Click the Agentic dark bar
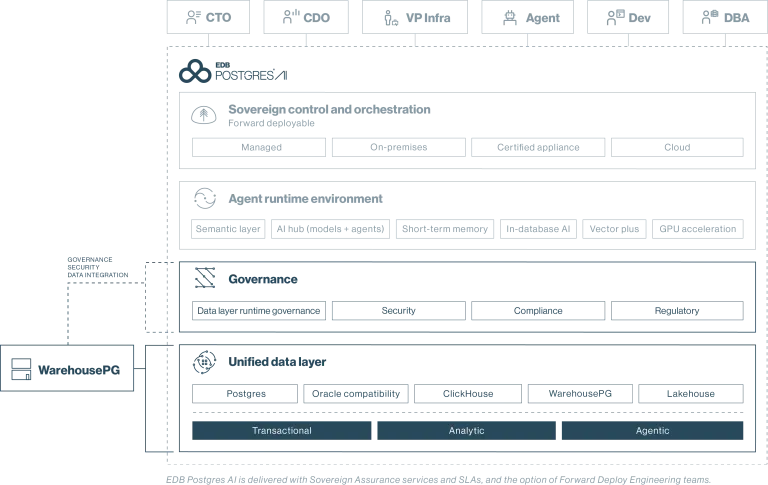Image resolution: width=768 pixels, height=485 pixels. pos(652,430)
